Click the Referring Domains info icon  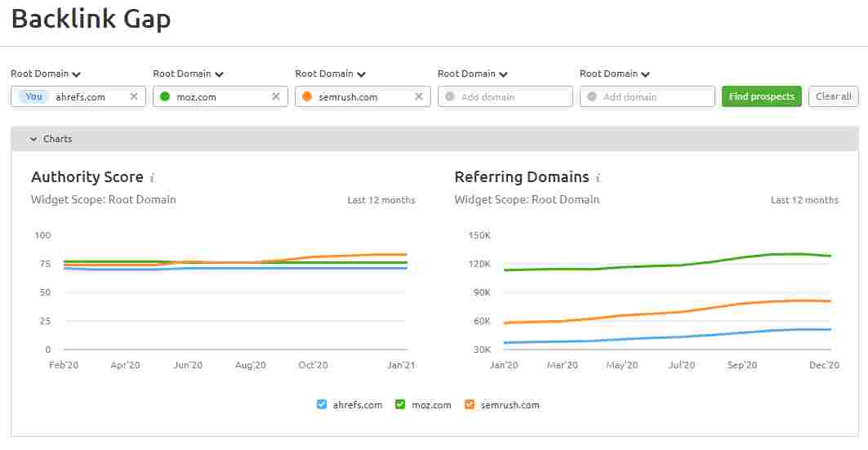pos(598,178)
